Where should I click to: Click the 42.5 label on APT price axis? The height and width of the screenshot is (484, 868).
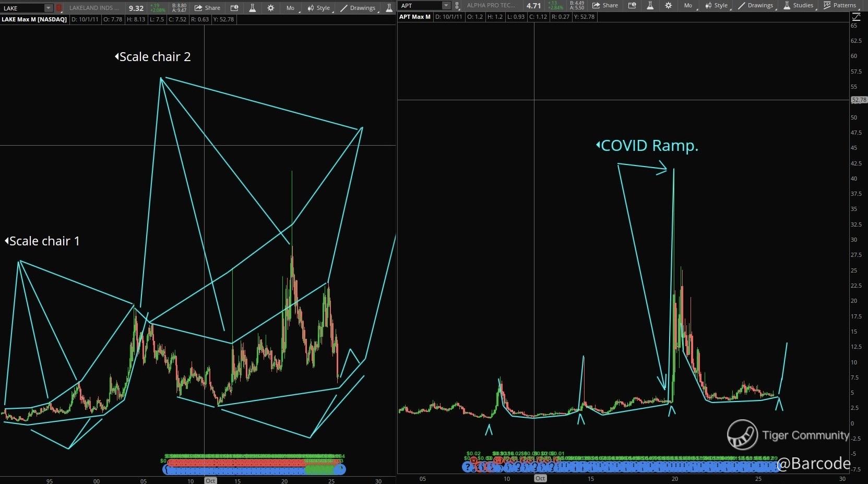[856, 163]
